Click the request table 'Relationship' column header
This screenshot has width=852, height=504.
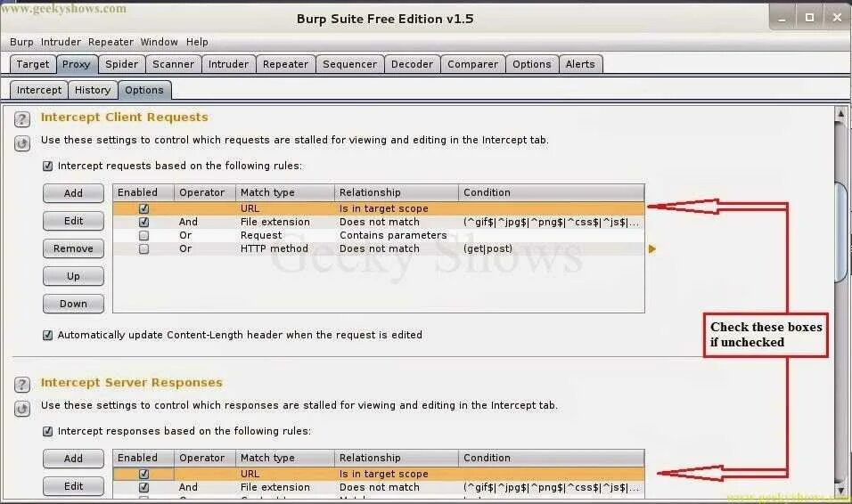[396, 193]
